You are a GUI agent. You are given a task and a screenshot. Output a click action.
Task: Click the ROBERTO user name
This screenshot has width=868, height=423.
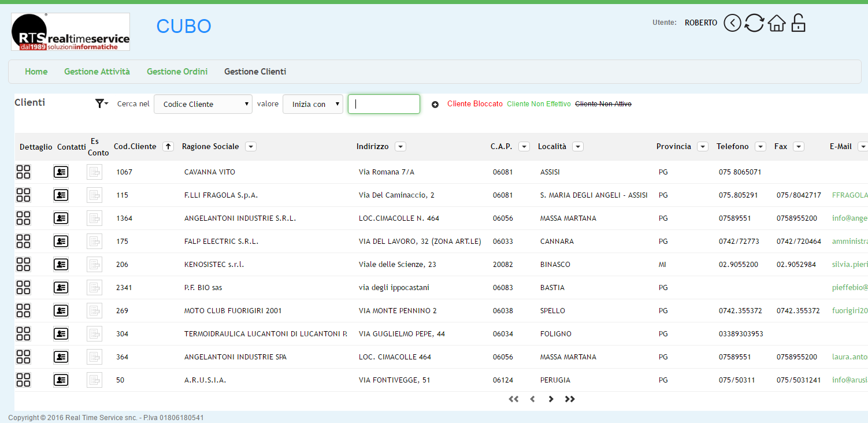[x=701, y=23]
